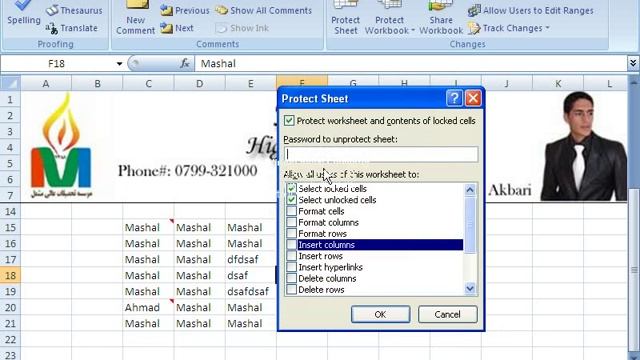The width and height of the screenshot is (640, 360).
Task: Select column B header
Action: [x=97, y=84]
